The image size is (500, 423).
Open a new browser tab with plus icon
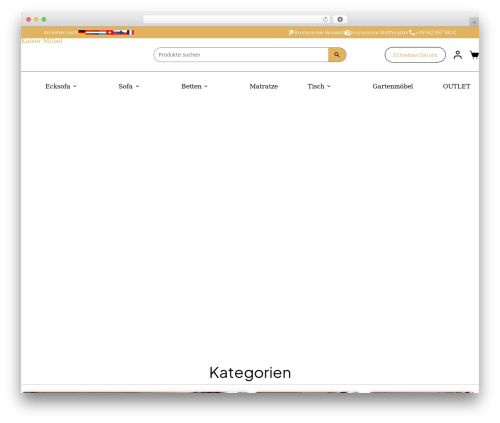(474, 22)
